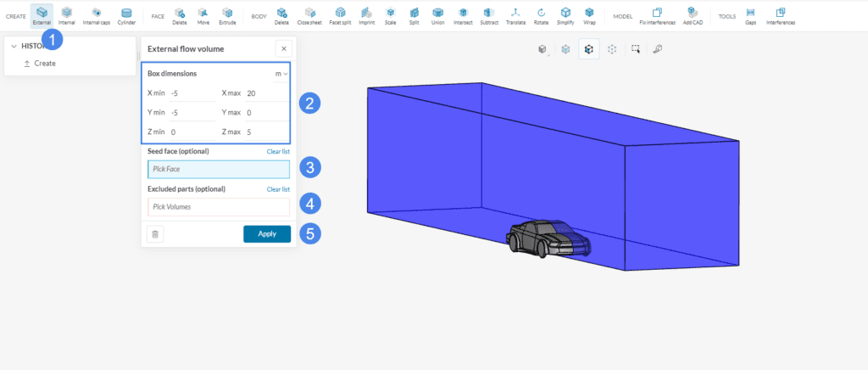Click the Add CAD icon
Image resolution: width=868 pixels, height=370 pixels.
point(693,14)
